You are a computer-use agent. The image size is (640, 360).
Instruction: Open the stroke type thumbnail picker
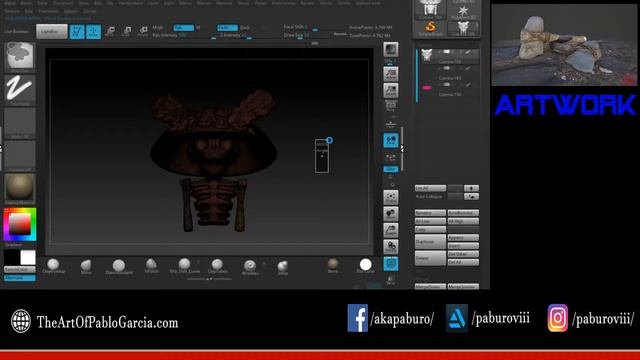[x=20, y=90]
